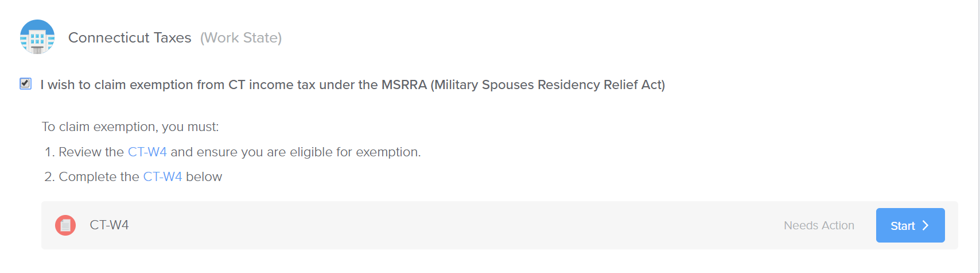Image resolution: width=980 pixels, height=273 pixels.
Task: Click the chevron arrow inside the Start button
Action: pos(925,225)
